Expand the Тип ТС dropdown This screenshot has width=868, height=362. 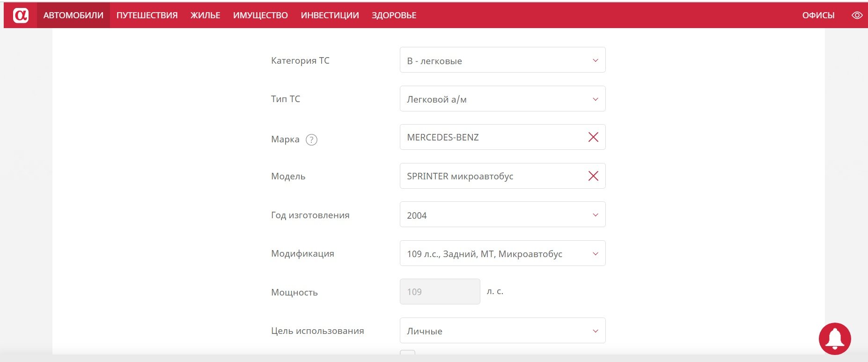(x=502, y=99)
